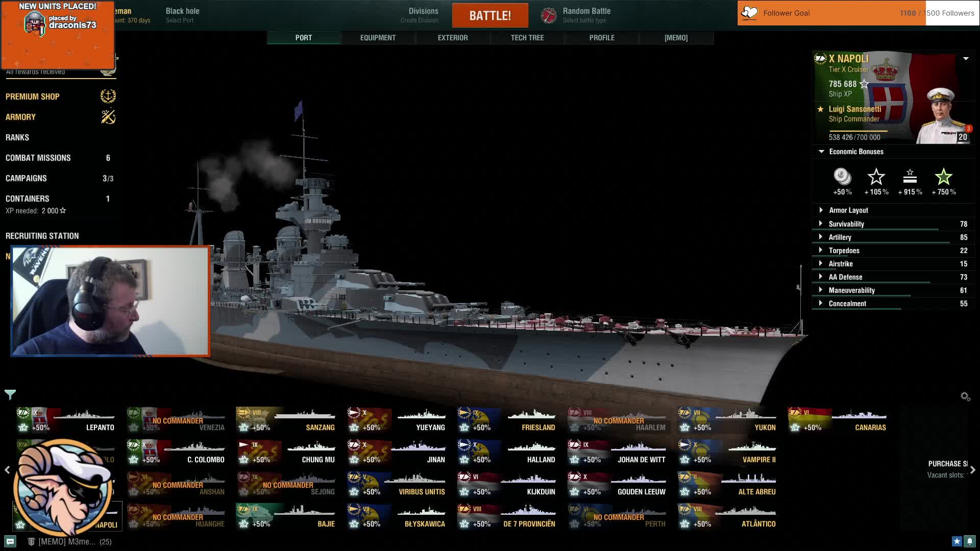Open the chat window icon
The image size is (980, 551).
coord(10,541)
